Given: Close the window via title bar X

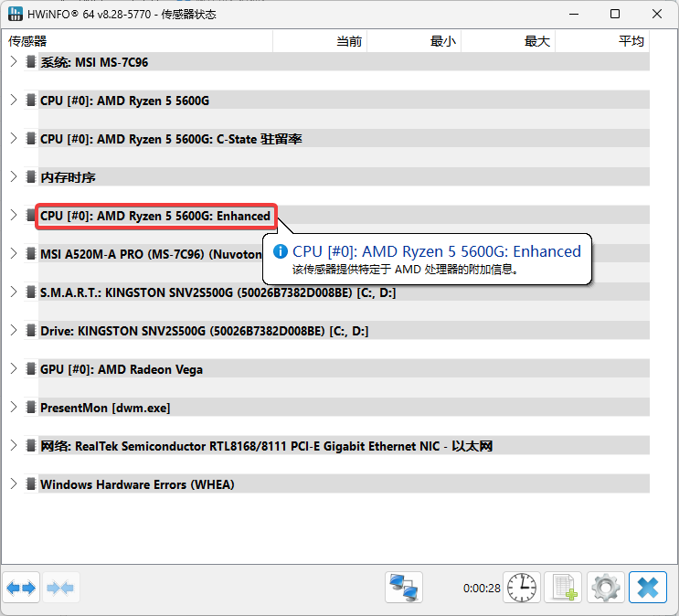Looking at the screenshot, I should [656, 14].
